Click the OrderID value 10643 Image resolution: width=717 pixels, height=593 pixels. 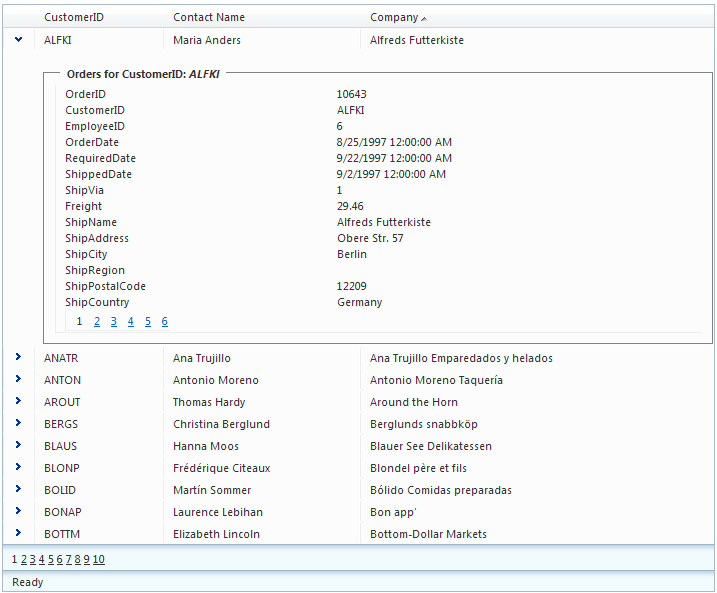[x=351, y=94]
